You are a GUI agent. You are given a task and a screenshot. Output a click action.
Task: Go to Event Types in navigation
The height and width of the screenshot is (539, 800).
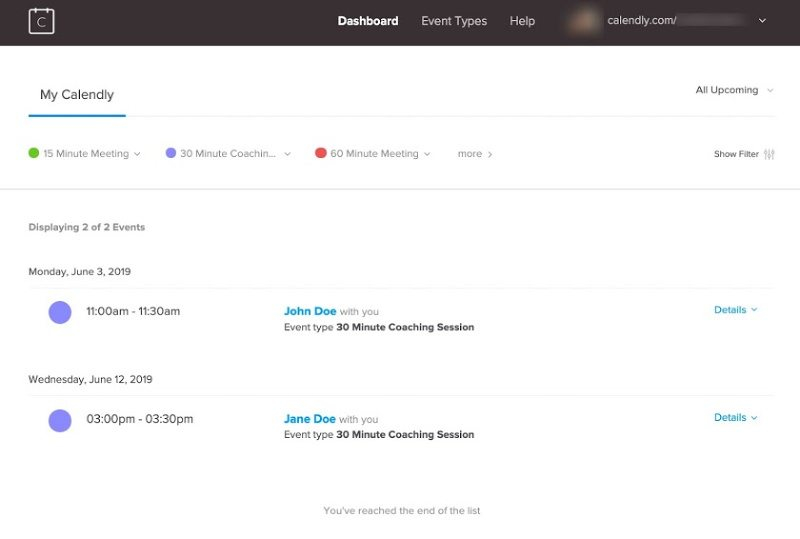click(x=454, y=21)
